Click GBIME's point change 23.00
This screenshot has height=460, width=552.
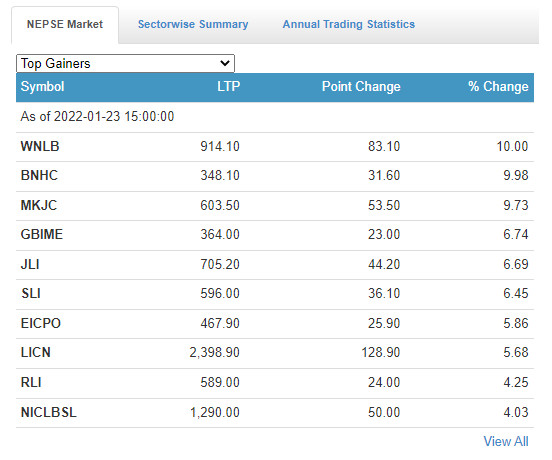[x=384, y=234]
